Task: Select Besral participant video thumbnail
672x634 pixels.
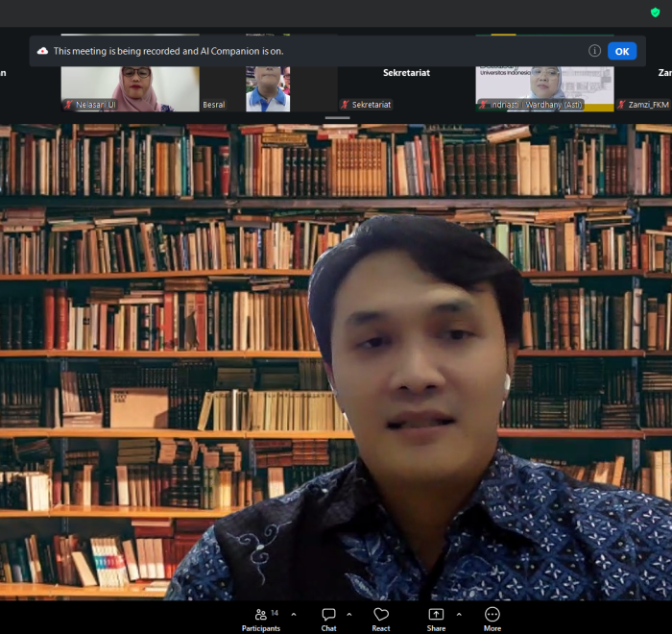Action: tap(268, 88)
